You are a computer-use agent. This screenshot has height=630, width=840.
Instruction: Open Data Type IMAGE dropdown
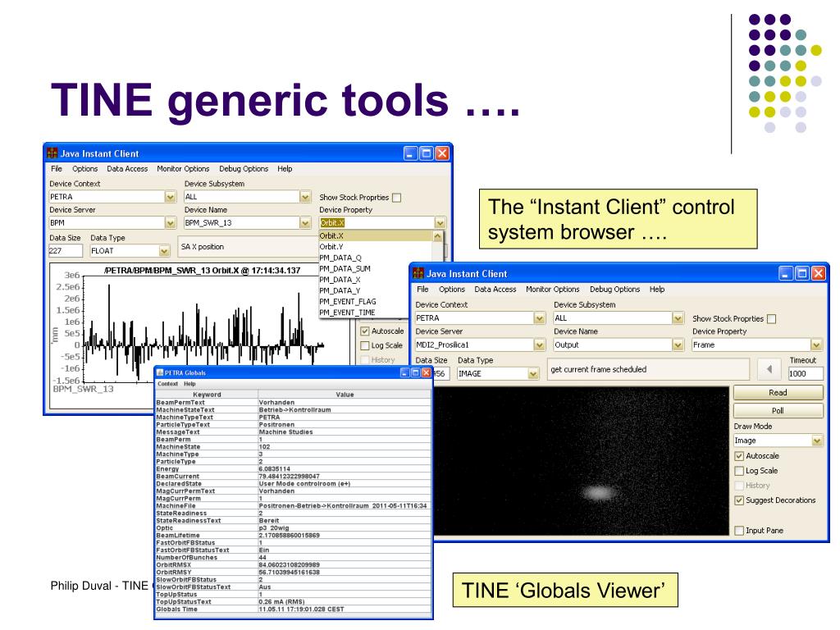[533, 374]
